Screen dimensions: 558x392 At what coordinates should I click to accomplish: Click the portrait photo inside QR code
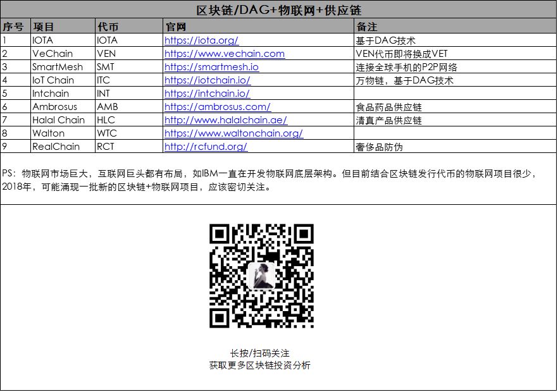(261, 276)
